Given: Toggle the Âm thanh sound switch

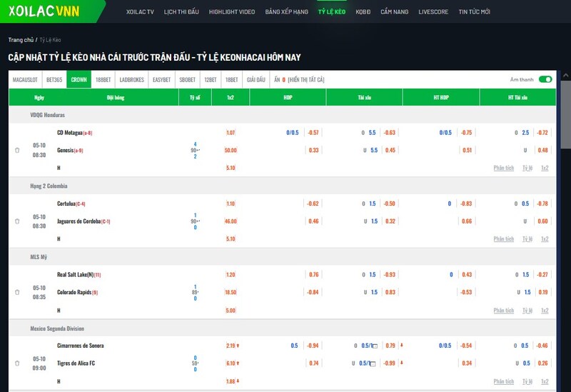Looking at the screenshot, I should click(x=545, y=80).
